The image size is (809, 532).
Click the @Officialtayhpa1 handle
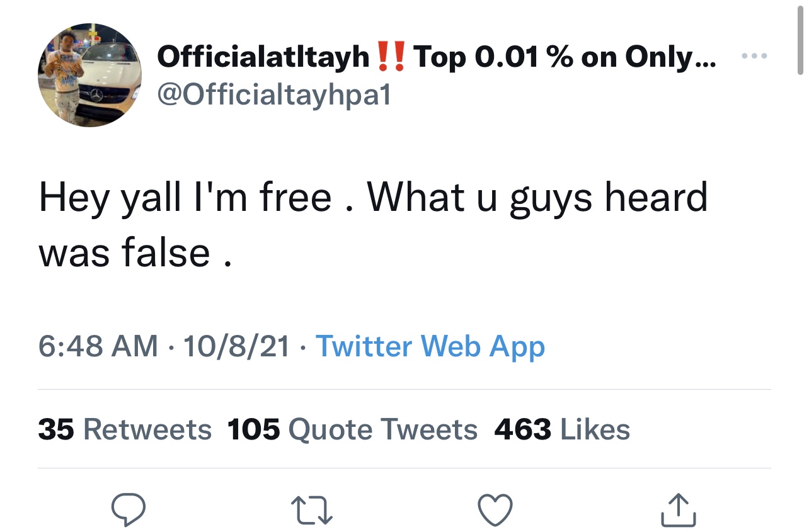tap(273, 94)
